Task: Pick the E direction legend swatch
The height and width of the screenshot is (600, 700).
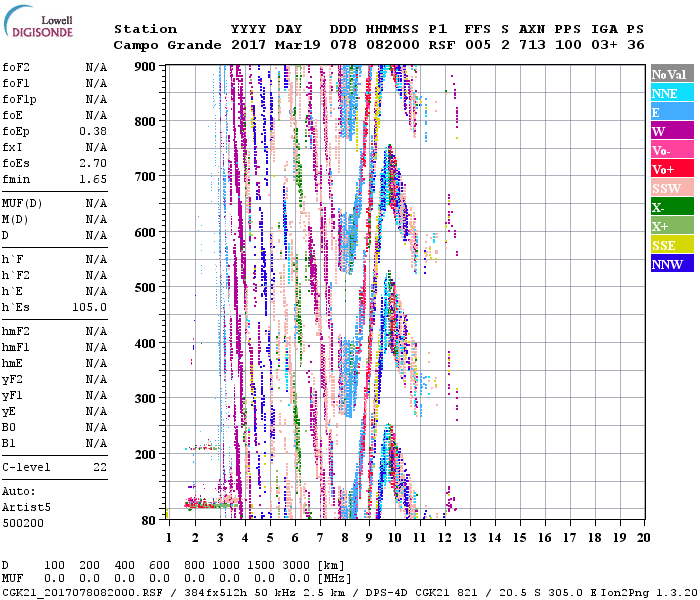Action: pos(672,112)
